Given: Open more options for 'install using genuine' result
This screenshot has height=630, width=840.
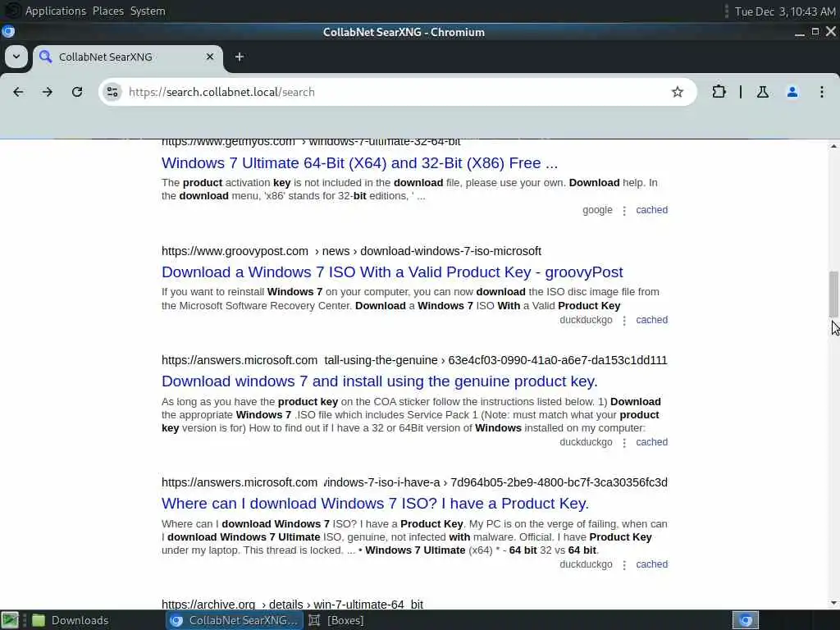Looking at the screenshot, I should click(x=624, y=442).
